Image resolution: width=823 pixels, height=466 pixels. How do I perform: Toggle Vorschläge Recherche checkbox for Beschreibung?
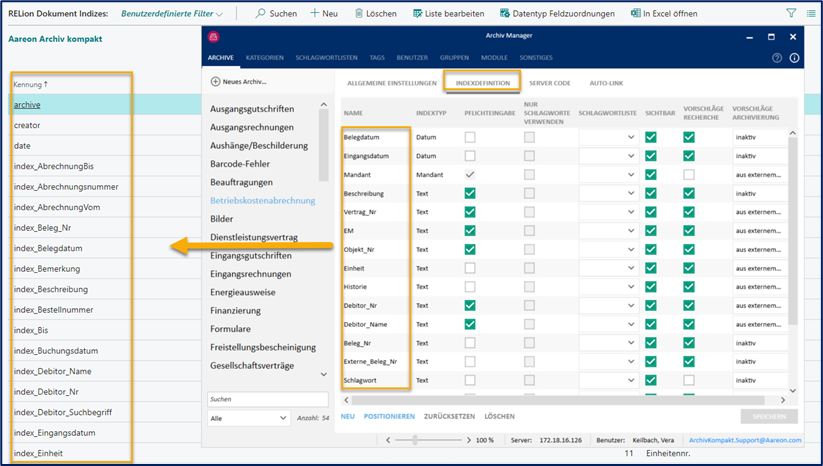689,193
